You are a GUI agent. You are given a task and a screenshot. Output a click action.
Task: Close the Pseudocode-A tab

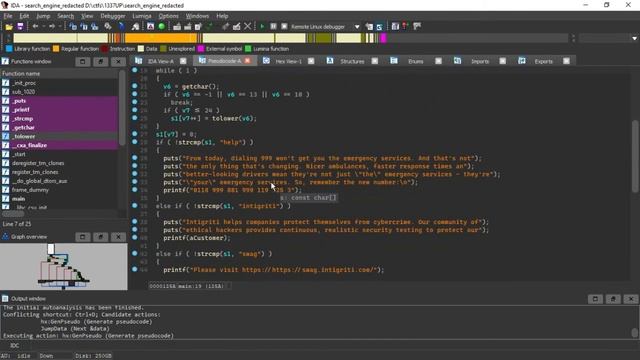247,61
